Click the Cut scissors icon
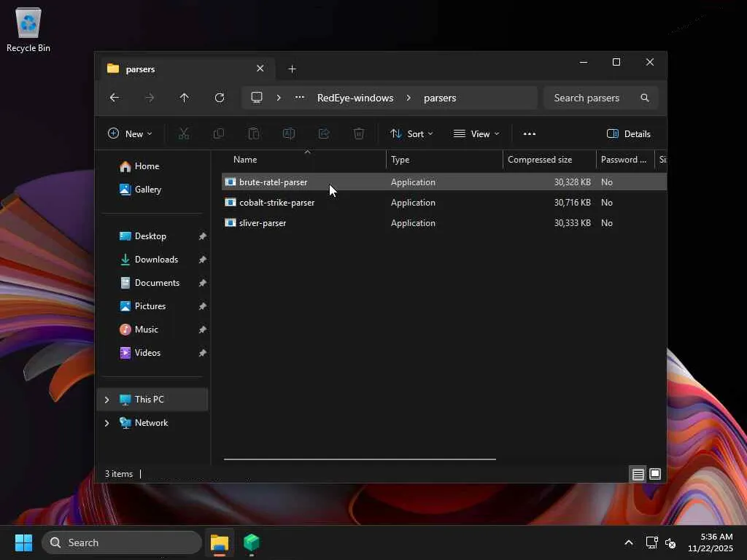 [x=183, y=134]
